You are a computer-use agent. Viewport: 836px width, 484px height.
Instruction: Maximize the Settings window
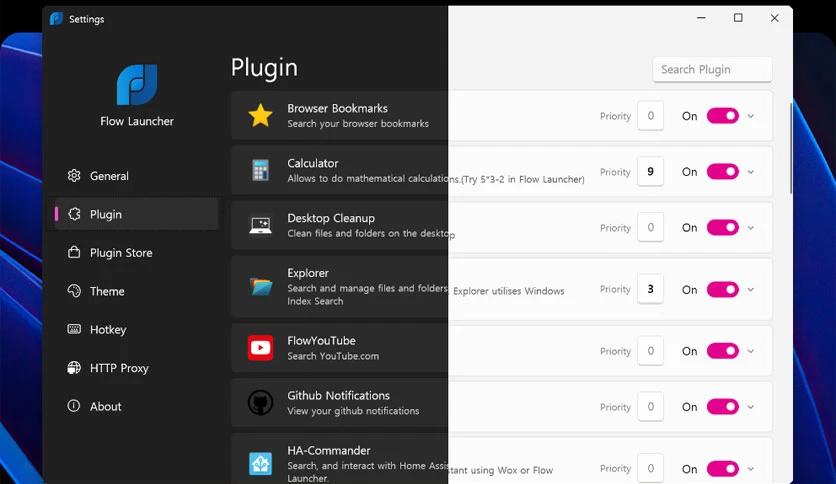pos(738,18)
